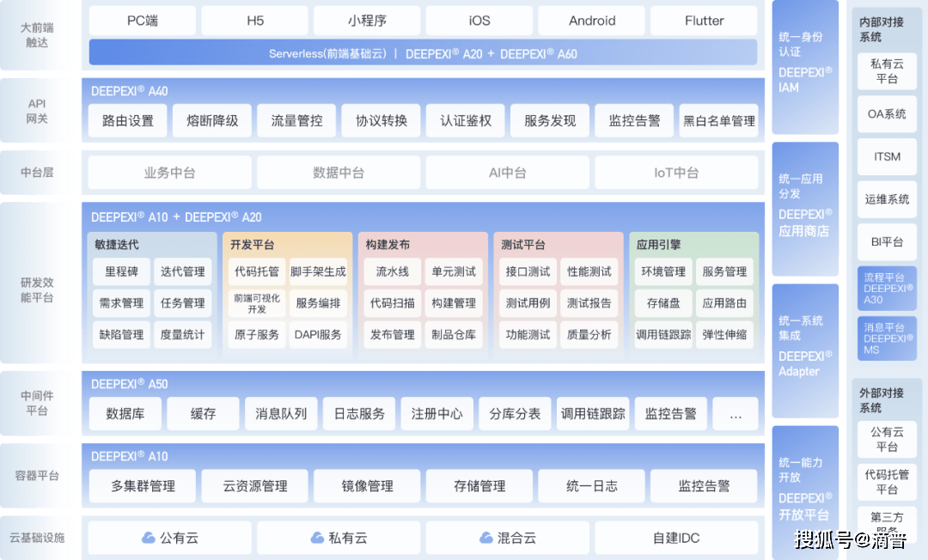Select the "OA系统" box
Screen dimensions: 928x560
887,114
